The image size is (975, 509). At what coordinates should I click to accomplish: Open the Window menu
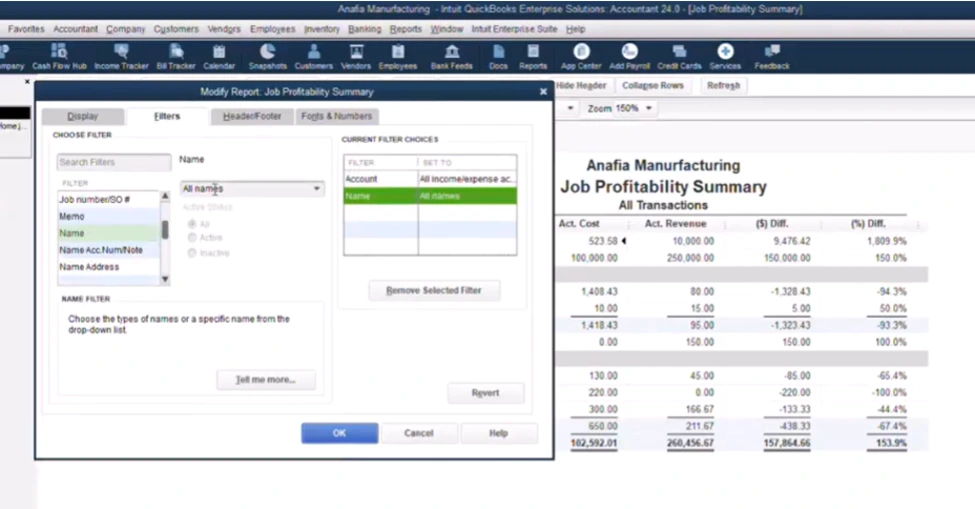[x=446, y=29]
